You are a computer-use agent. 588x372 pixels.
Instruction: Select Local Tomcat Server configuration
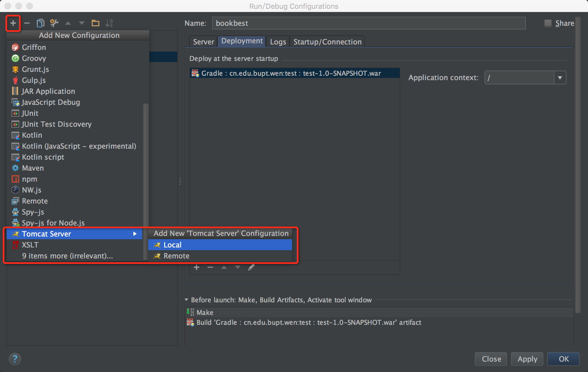[x=172, y=245]
